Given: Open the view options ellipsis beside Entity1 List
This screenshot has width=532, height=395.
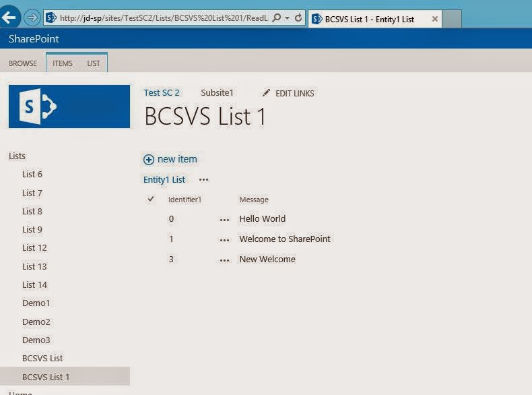Looking at the screenshot, I should pos(203,180).
